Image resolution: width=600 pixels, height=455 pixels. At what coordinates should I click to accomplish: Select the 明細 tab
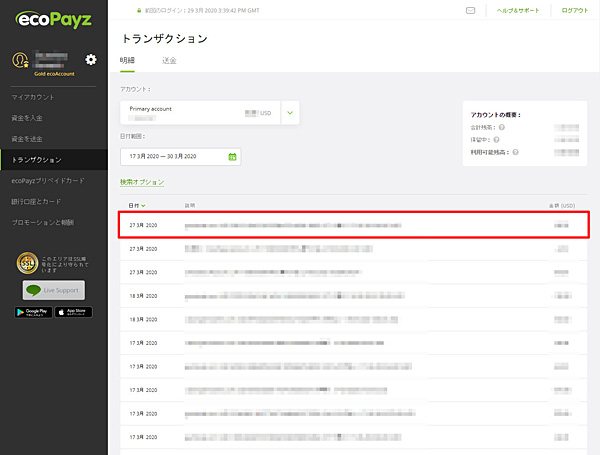coord(127,60)
